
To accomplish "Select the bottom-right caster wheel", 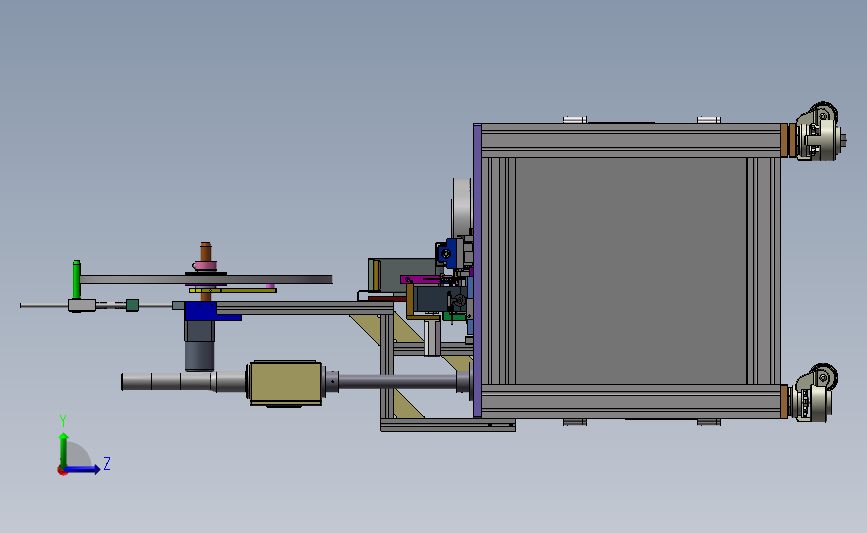I will [813, 393].
